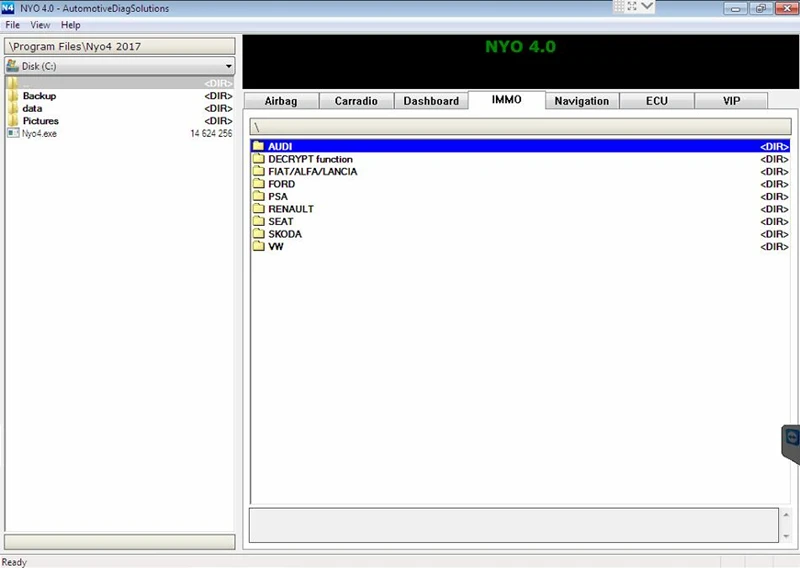Open the Disk (C:) drive dropdown

coord(229,66)
